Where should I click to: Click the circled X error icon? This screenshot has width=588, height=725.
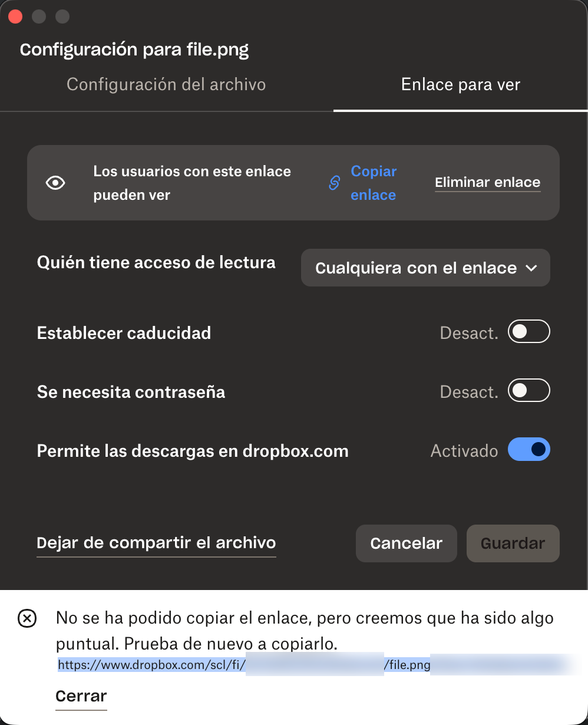pos(27,619)
